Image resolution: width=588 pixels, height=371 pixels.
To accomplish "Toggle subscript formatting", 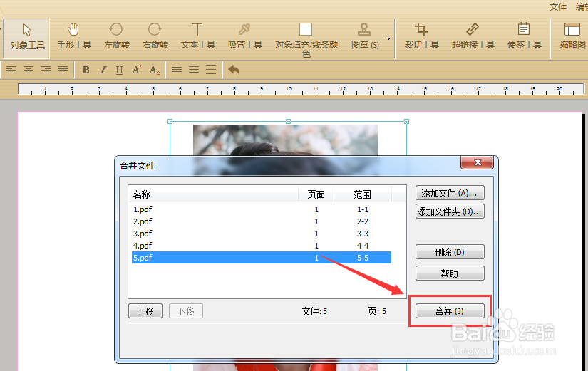I will pos(155,70).
